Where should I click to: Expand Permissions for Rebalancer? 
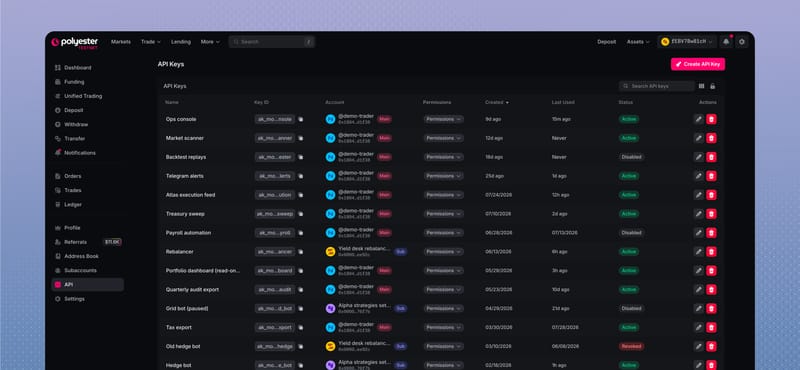click(x=443, y=252)
